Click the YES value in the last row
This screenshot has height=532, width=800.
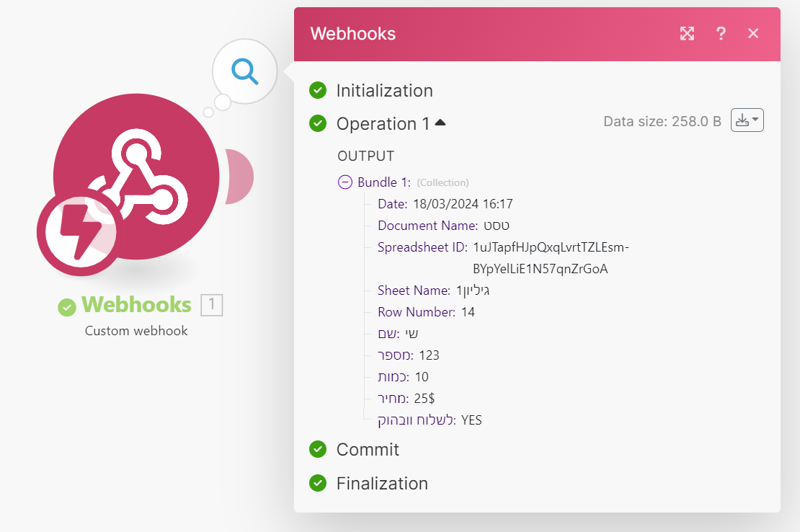pos(471,420)
